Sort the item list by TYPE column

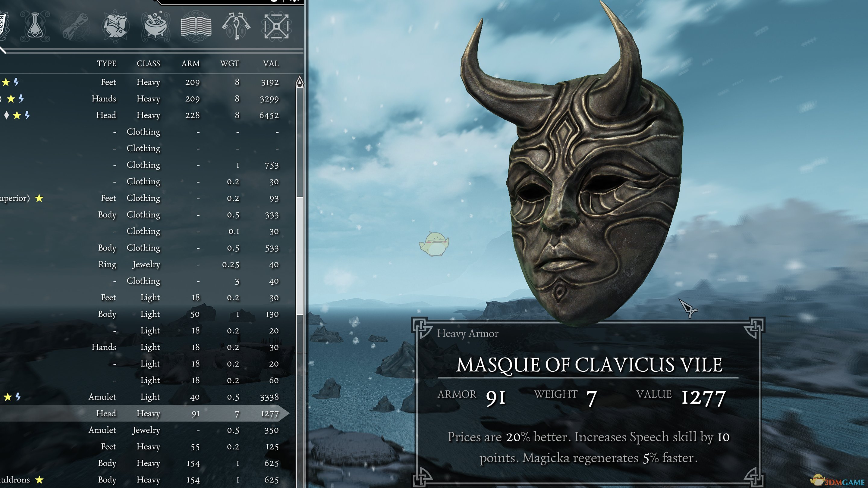click(106, 63)
